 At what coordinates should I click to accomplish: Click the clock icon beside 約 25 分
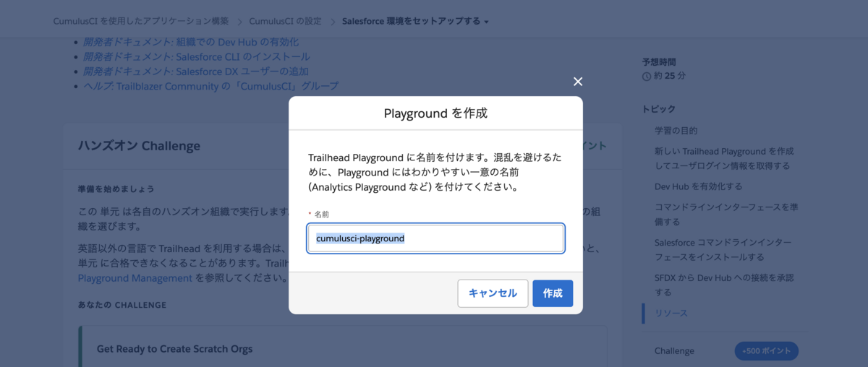[x=647, y=76]
